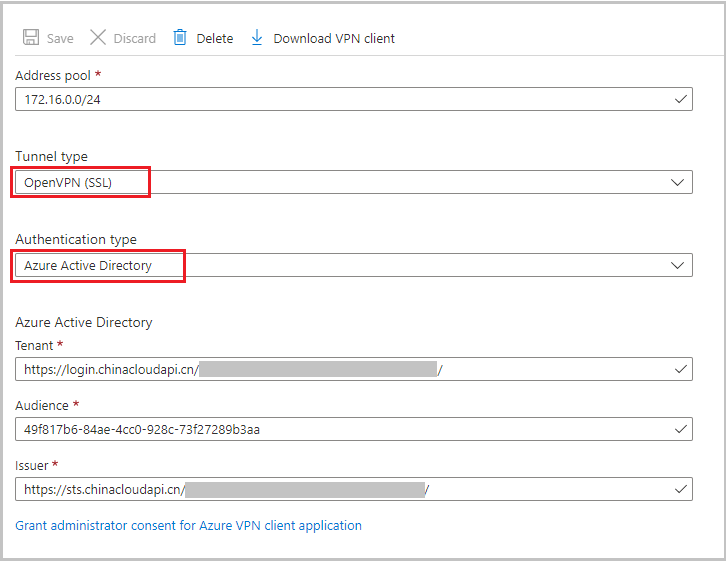Click the Issuer label

pyautogui.click(x=31, y=466)
